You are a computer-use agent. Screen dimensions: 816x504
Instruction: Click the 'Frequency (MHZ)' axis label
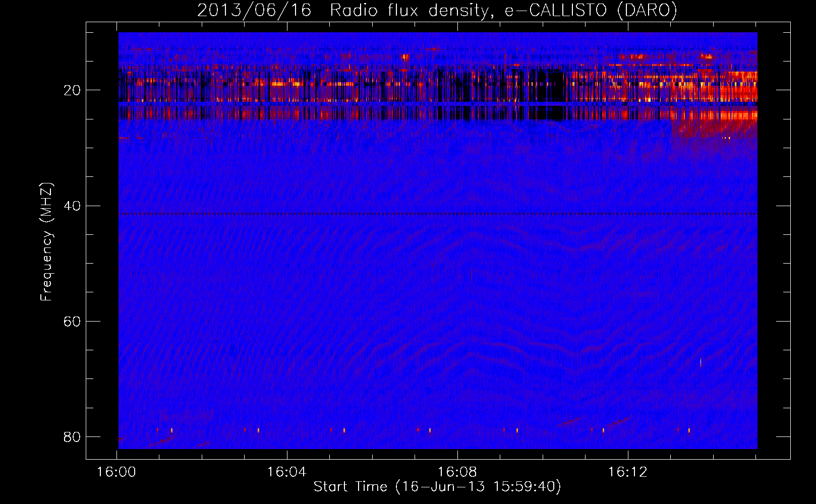pyautogui.click(x=46, y=242)
